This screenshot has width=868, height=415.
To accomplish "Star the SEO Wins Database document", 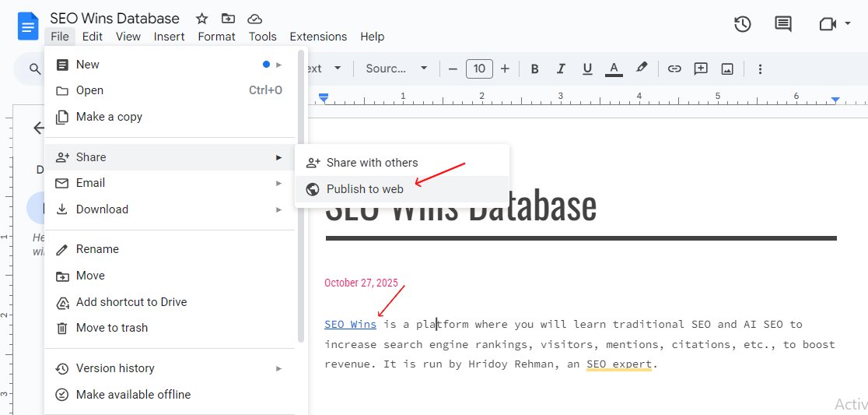I will tap(202, 19).
